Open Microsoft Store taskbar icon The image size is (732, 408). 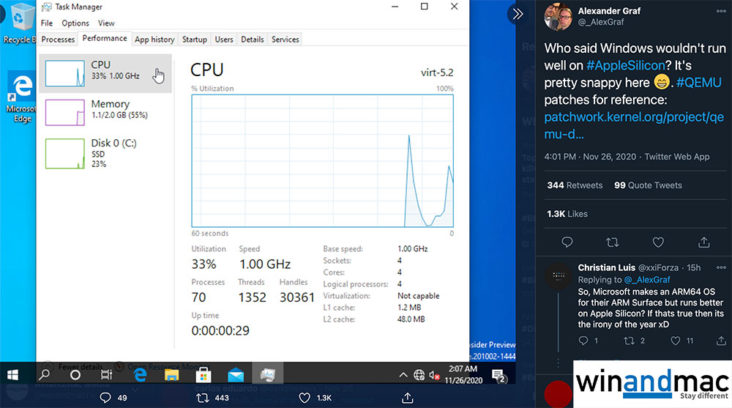tap(203, 375)
